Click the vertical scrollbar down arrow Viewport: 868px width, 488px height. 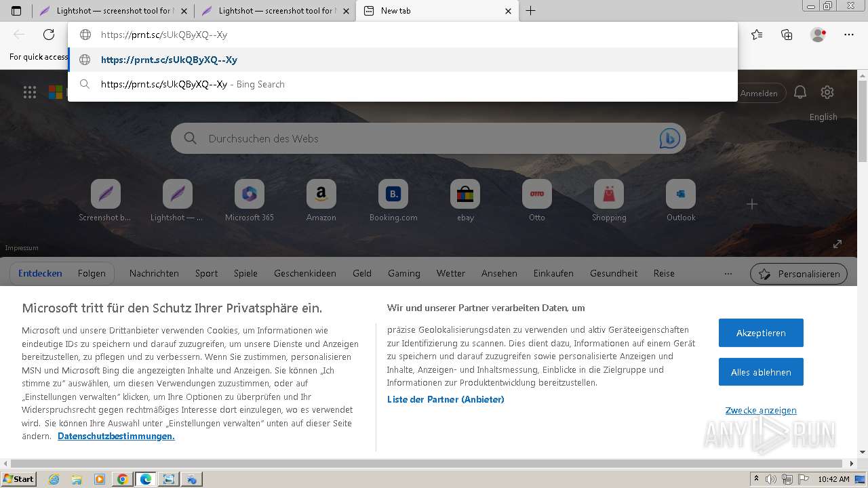[863, 453]
